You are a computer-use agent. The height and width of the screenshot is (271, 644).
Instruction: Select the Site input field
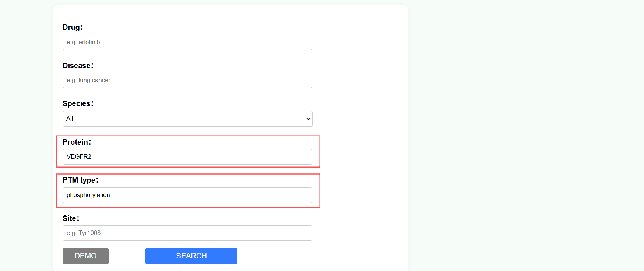(187, 233)
